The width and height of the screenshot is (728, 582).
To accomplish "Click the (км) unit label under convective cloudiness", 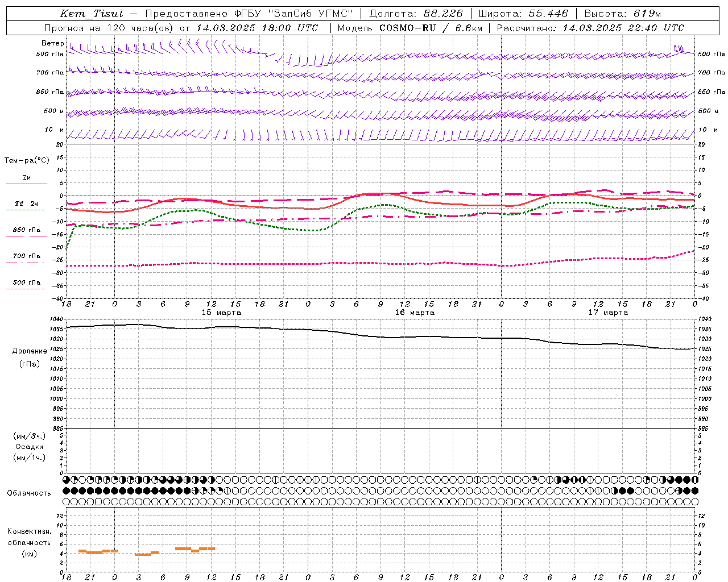I will coord(29,554).
